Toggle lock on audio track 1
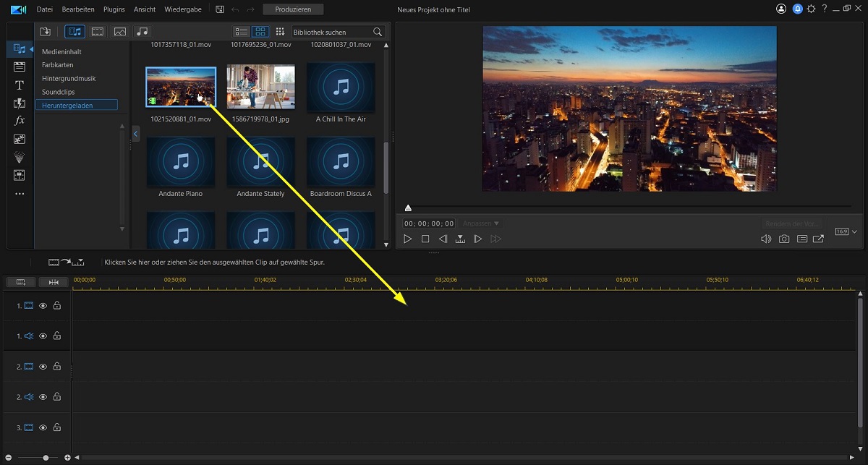This screenshot has width=868, height=465. tap(57, 336)
